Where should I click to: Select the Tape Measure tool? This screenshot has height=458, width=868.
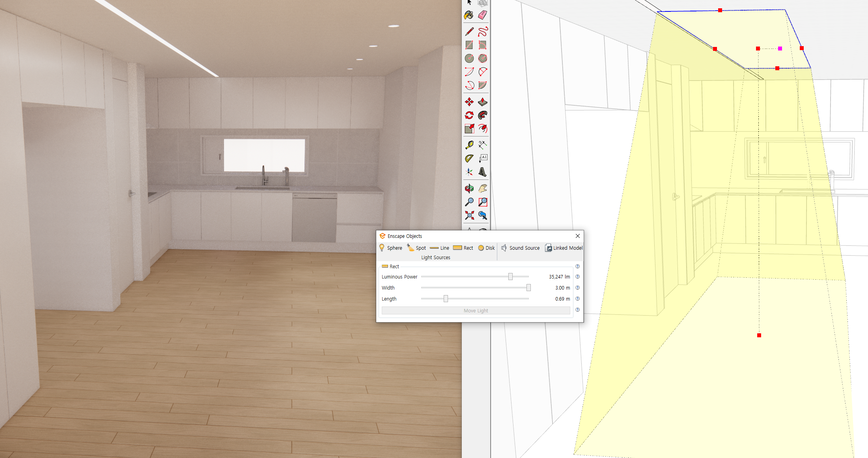coord(469,145)
